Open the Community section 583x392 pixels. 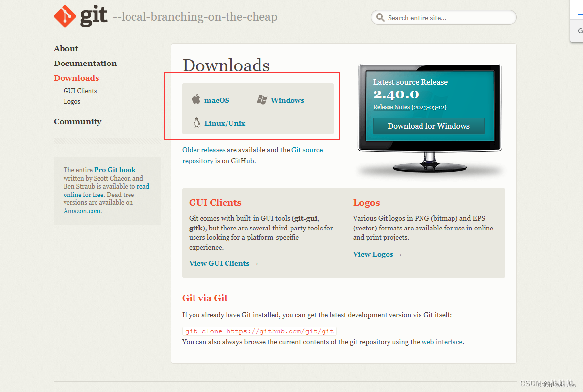(x=77, y=121)
